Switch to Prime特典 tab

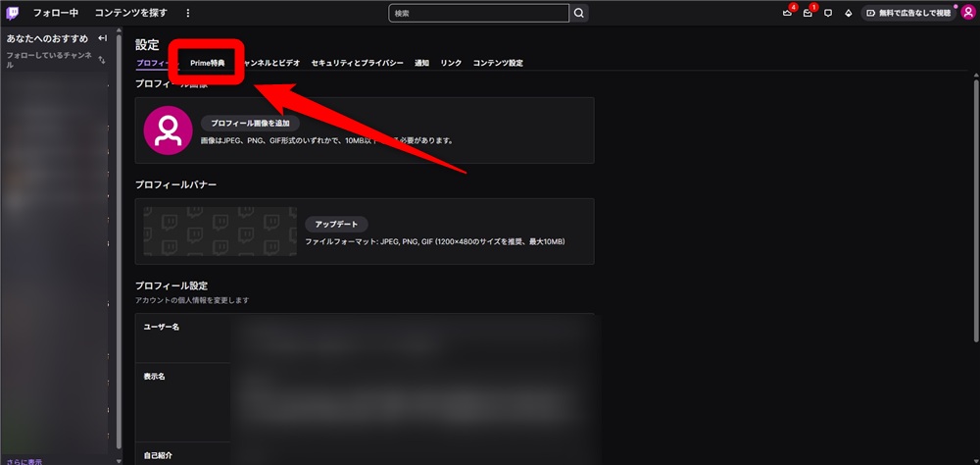coord(207,63)
